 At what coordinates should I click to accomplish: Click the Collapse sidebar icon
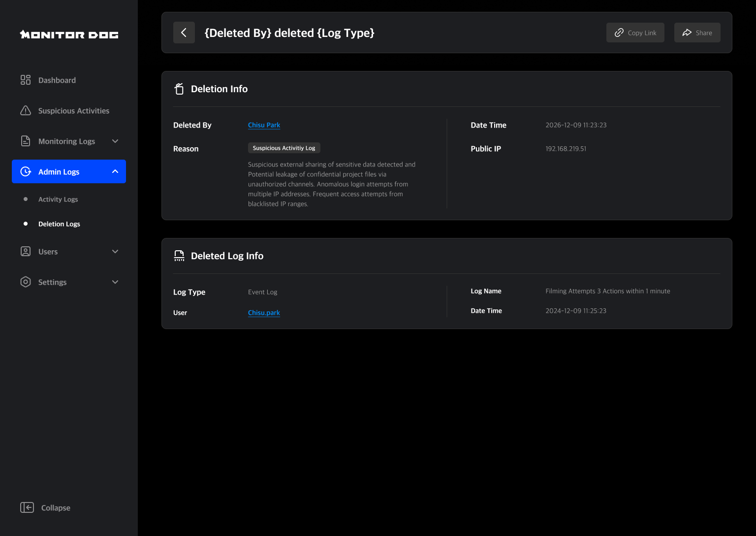click(27, 507)
